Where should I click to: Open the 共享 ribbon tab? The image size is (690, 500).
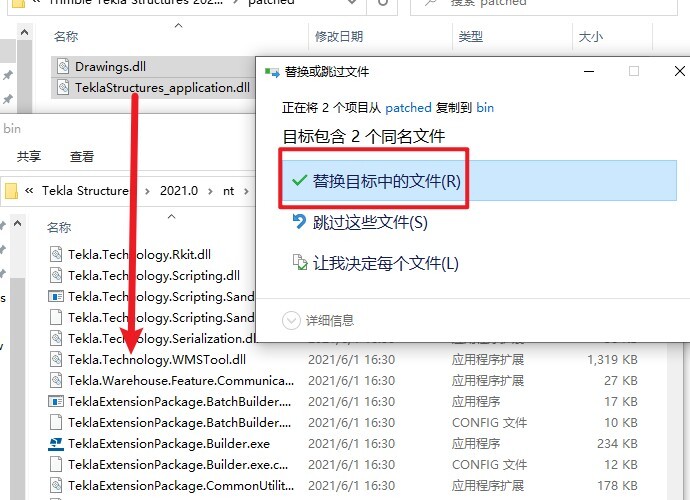pos(29,156)
